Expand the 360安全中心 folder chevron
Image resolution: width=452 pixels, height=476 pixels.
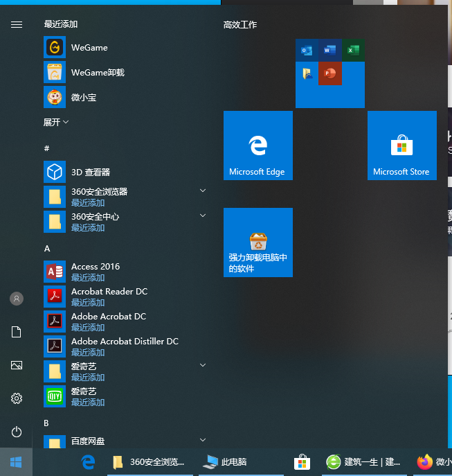click(x=203, y=215)
